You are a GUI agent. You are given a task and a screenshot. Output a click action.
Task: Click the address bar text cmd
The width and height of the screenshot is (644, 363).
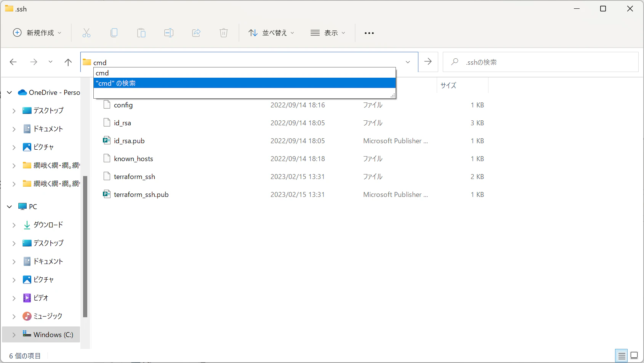point(100,62)
